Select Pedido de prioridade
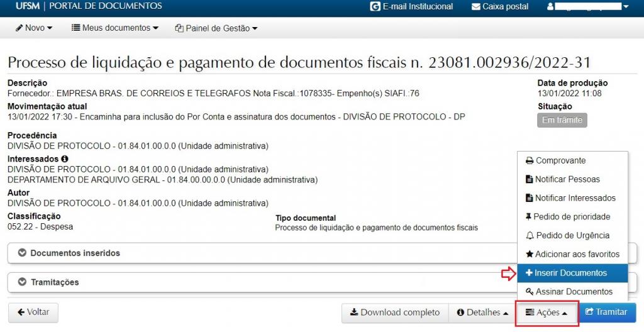Screen dimensions: 644x332 point(572,217)
